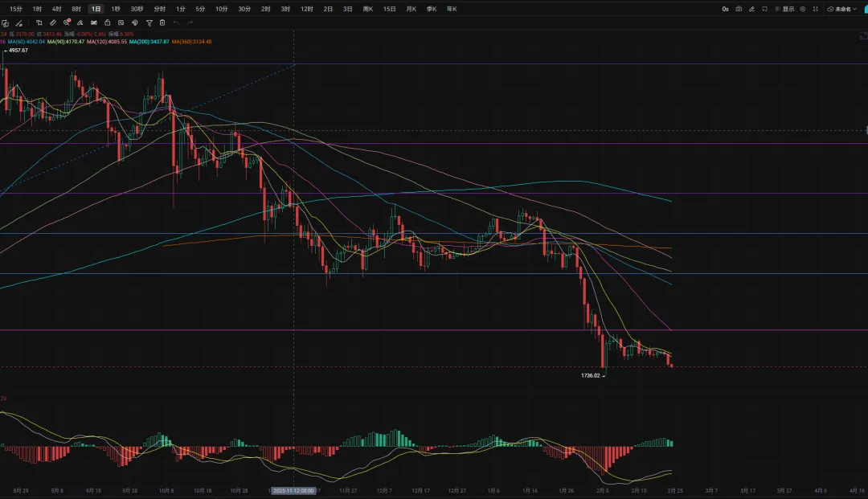
Task: Select the 15分 timeframe at far left
Action: pos(15,9)
